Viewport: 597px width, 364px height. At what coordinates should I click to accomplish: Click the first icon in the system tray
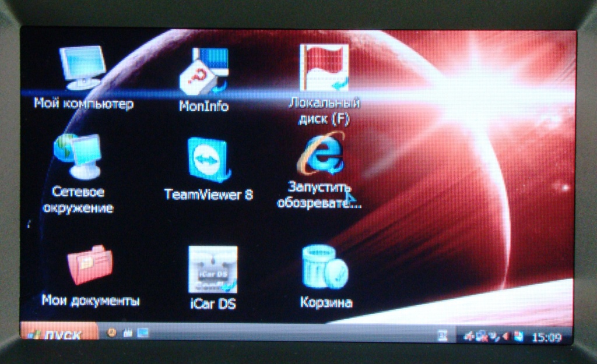(468, 336)
